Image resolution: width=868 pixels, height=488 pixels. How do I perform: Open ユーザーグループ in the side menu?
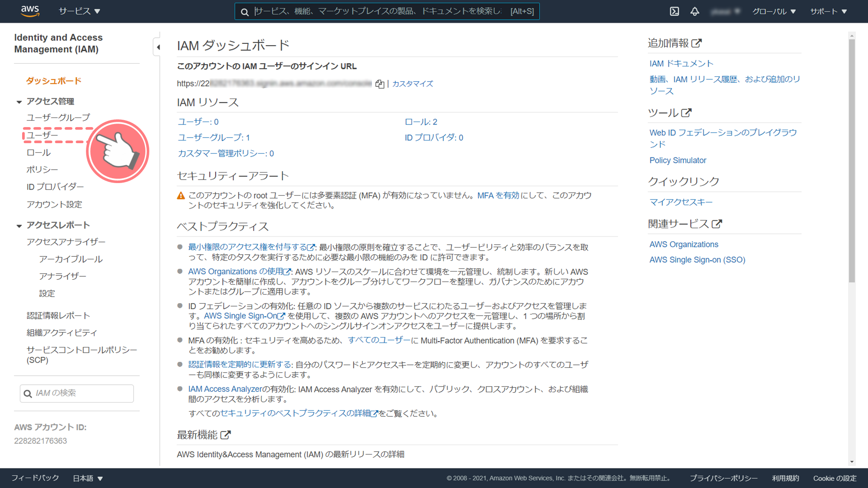(58, 118)
